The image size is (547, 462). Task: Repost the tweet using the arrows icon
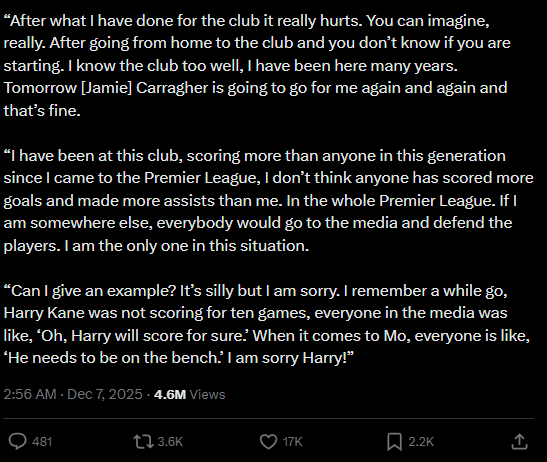click(143, 441)
